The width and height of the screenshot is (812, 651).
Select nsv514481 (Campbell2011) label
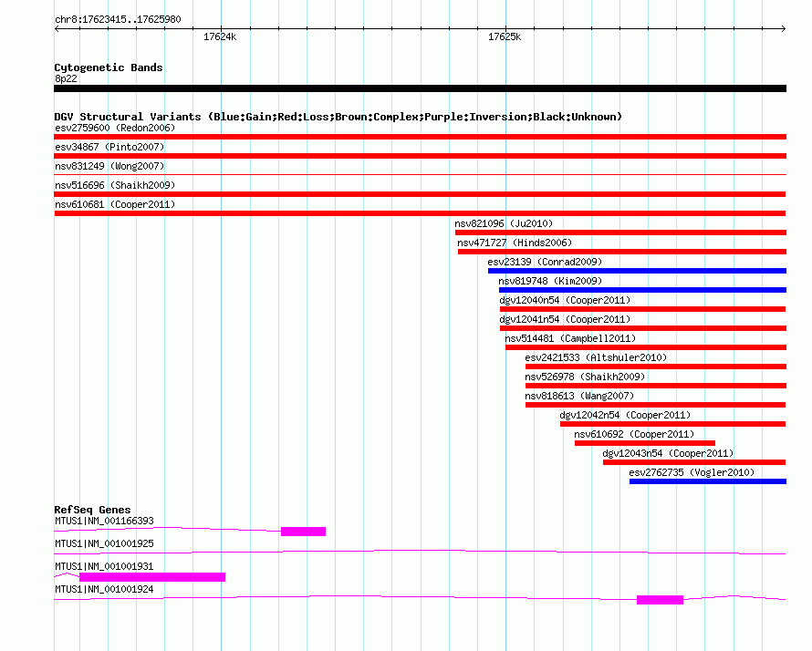coord(570,338)
